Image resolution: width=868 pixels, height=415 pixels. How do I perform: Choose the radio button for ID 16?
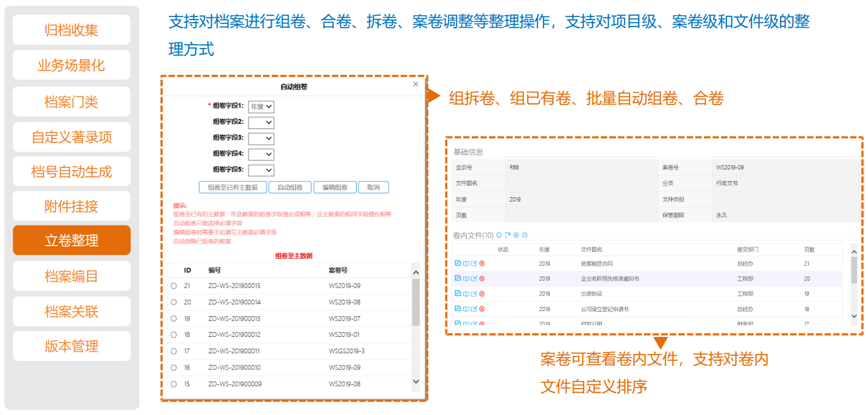click(174, 368)
